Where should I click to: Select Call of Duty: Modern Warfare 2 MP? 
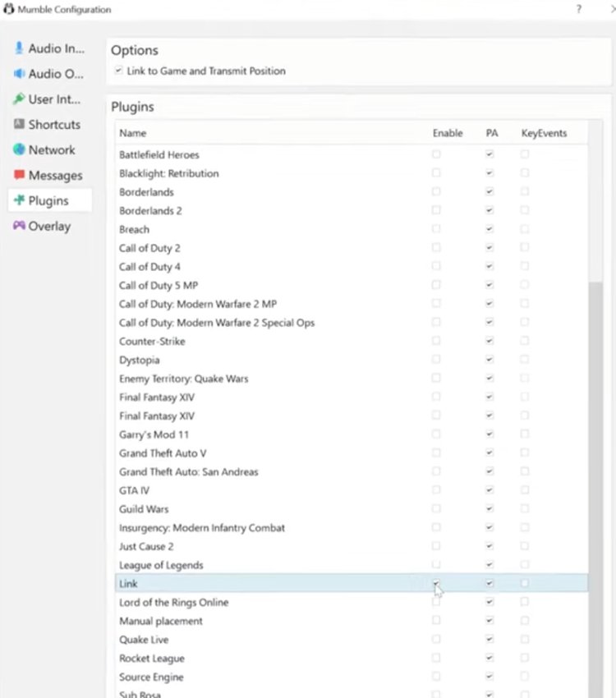[x=352, y=304]
